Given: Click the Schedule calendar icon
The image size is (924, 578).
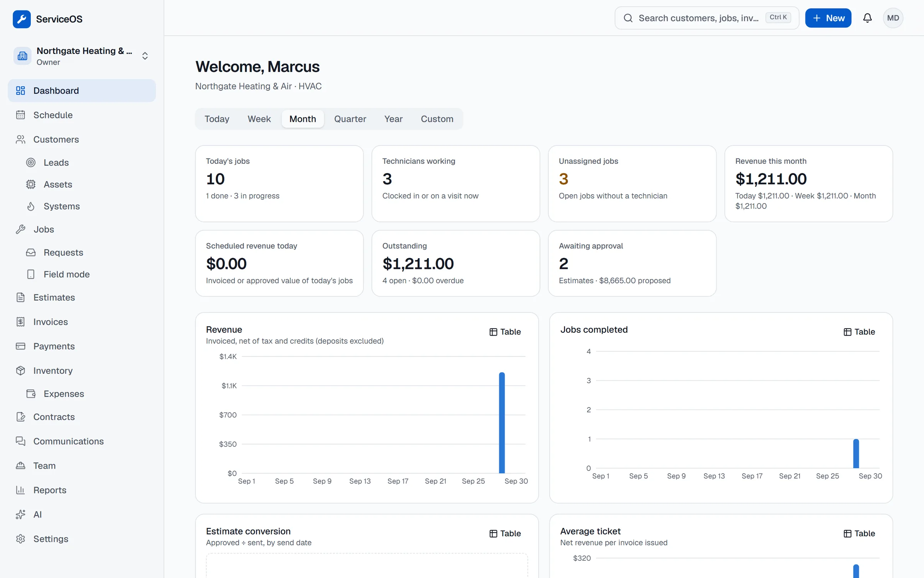Looking at the screenshot, I should coord(20,115).
